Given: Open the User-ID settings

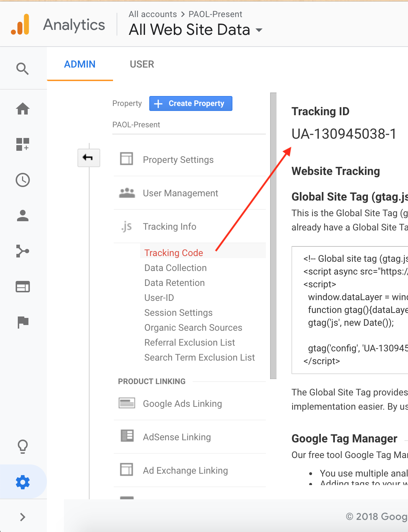Looking at the screenshot, I should coord(159,298).
